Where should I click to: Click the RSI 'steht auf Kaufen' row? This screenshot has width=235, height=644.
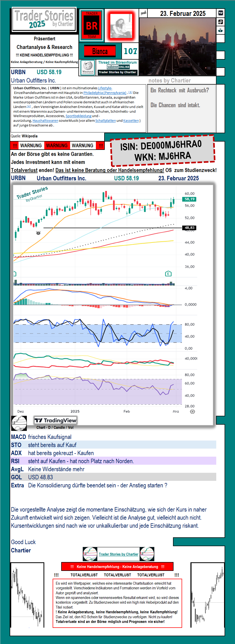114,461
